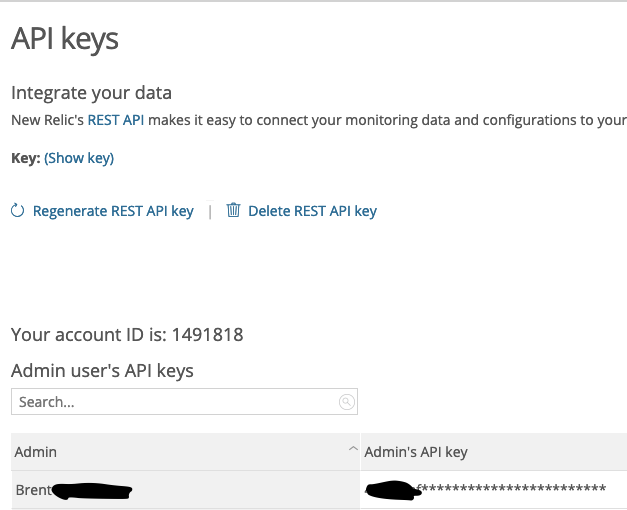Toggle Admin column sort caret
The image size is (627, 510).
click(x=352, y=451)
